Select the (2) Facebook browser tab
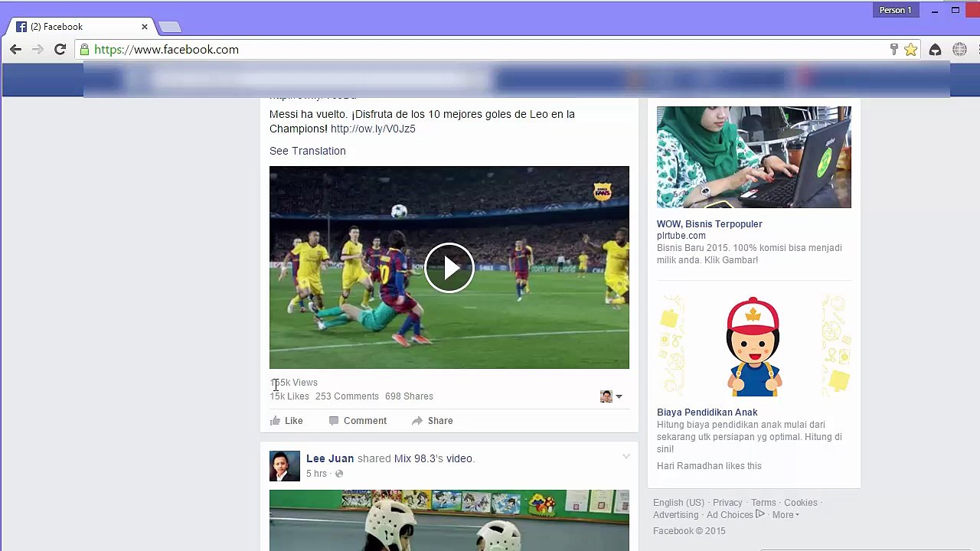This screenshot has width=980, height=551. click(x=80, y=27)
